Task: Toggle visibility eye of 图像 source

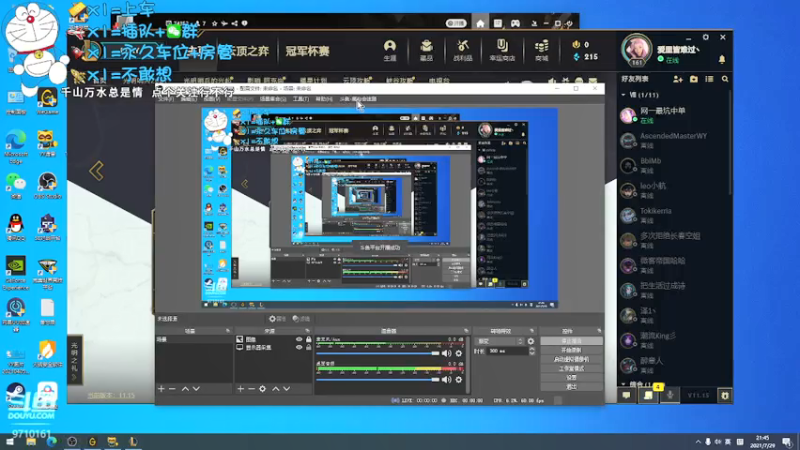Action: tap(299, 339)
